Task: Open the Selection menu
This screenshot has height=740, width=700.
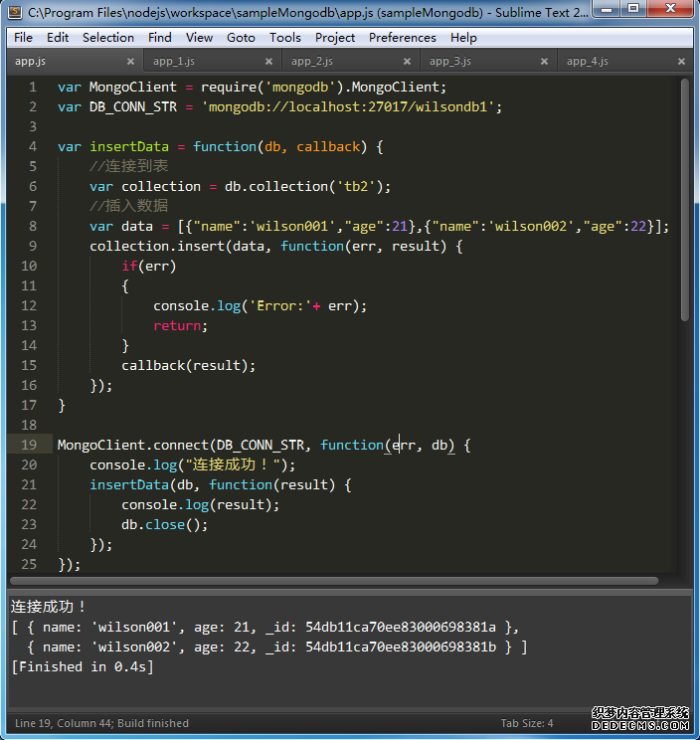Action: [x=107, y=38]
